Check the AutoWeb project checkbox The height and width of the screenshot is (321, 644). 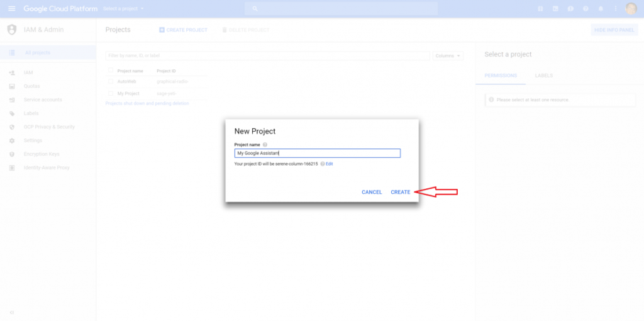(111, 81)
